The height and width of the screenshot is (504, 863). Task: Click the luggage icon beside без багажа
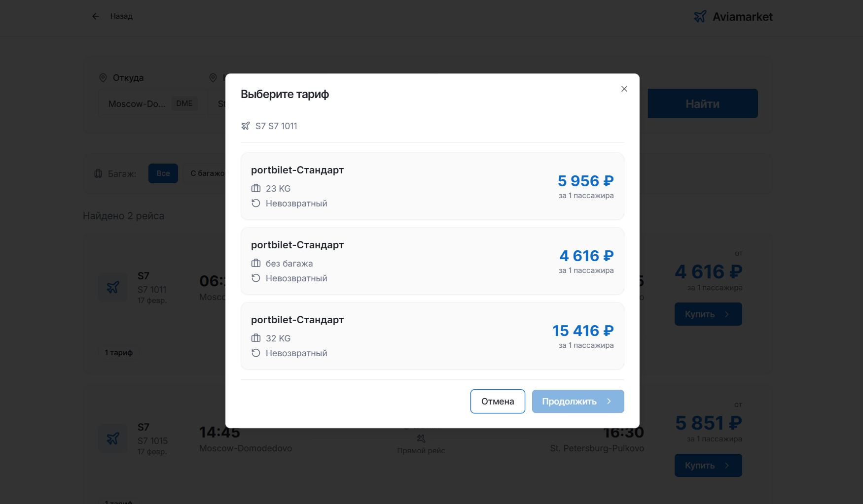[x=256, y=263]
